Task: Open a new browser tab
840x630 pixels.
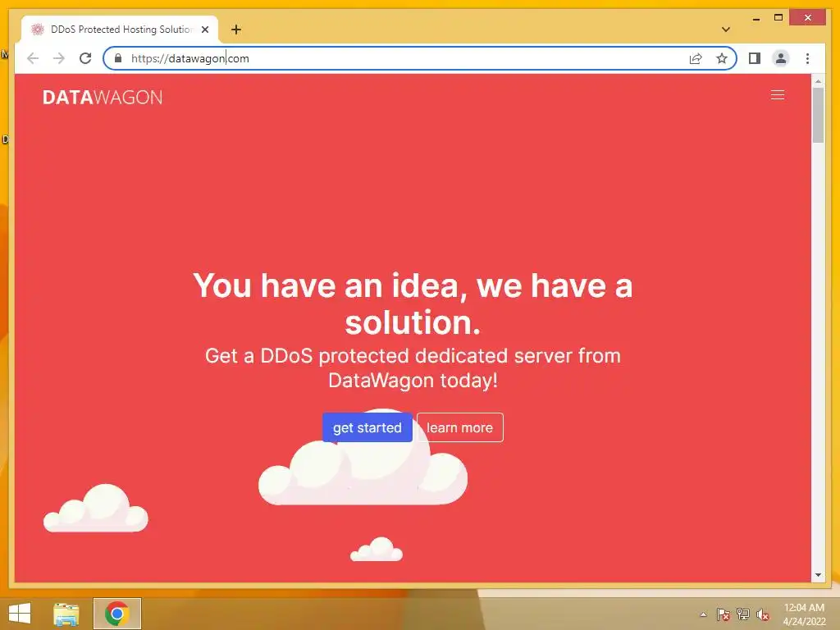Action: click(x=236, y=30)
